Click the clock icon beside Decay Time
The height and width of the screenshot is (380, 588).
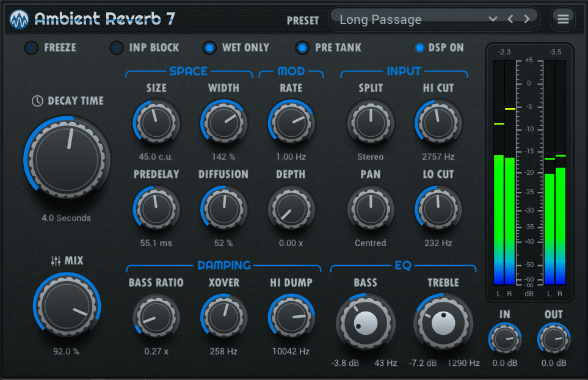coord(37,101)
